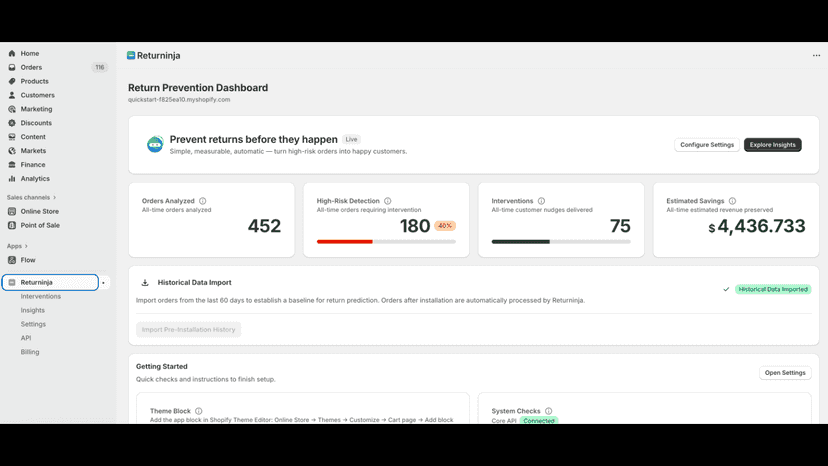Click info icon next to Orders Analyzed
This screenshot has height=466, width=828.
tap(202, 201)
